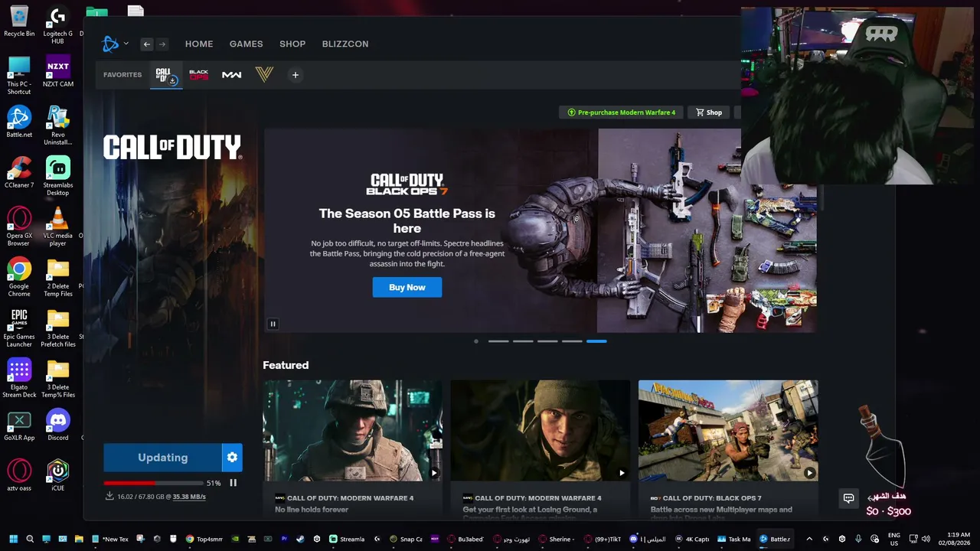The height and width of the screenshot is (551, 980).
Task: Pause the banner carousel autoplay
Action: coord(273,324)
